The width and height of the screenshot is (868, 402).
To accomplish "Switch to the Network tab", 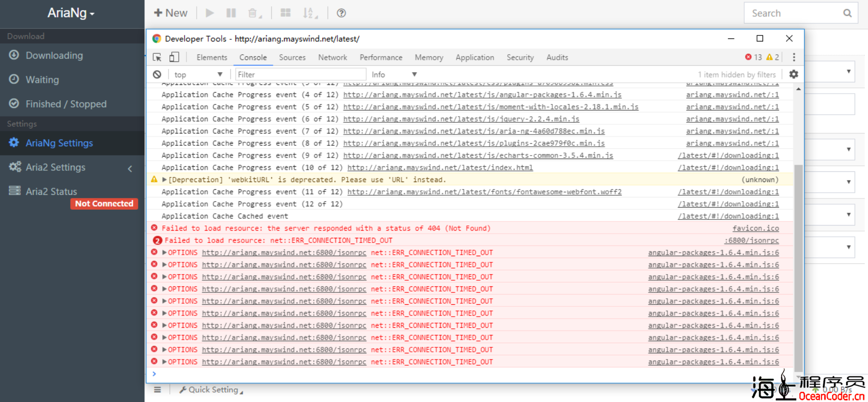I will [x=333, y=57].
